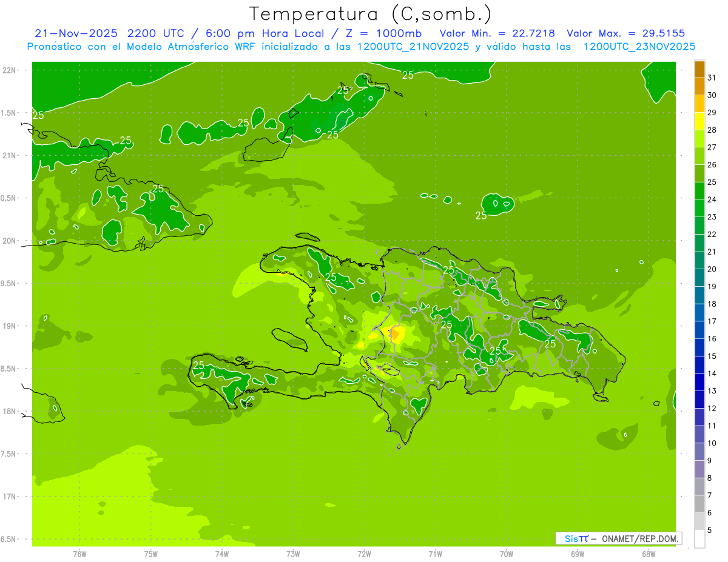Viewport: 728px width, 562px height.
Task: Click the color bar segment between 19 and 20
Action: click(x=699, y=278)
